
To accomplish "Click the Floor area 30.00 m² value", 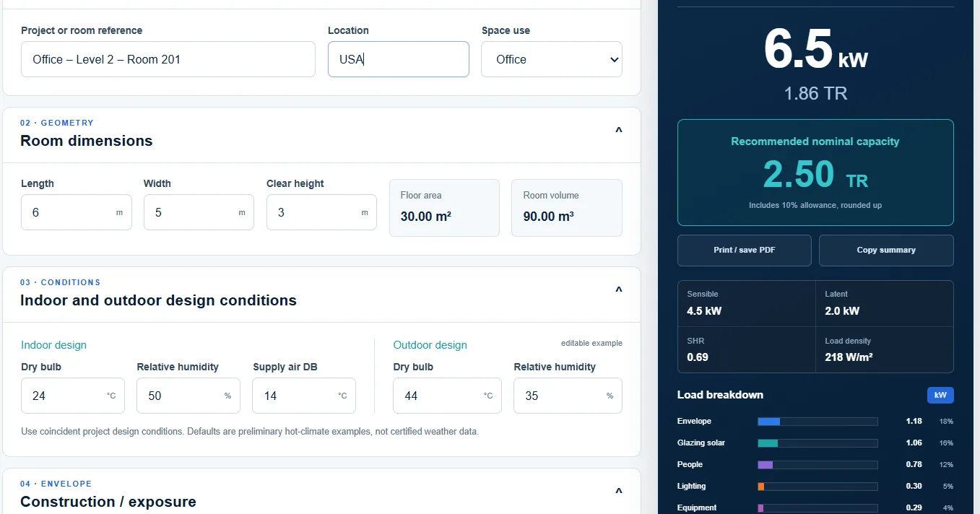I will [426, 217].
